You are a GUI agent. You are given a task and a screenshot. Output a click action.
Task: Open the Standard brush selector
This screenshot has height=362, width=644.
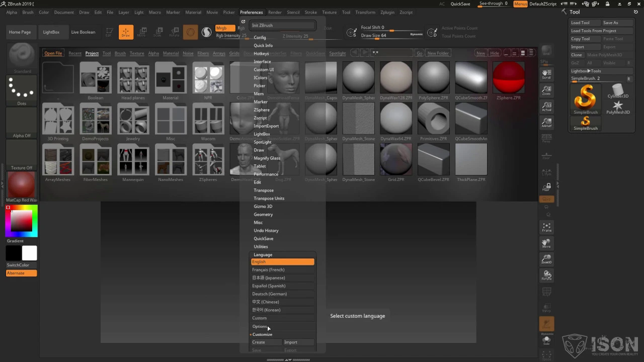[x=22, y=58]
